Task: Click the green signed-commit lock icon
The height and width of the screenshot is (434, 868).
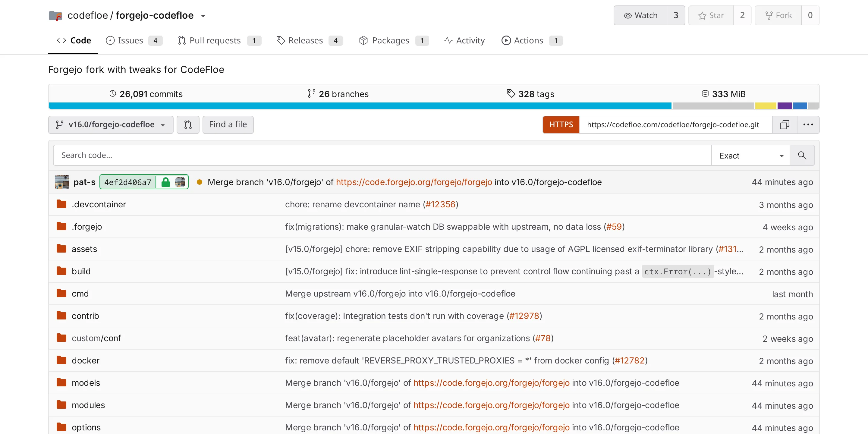Action: [165, 182]
